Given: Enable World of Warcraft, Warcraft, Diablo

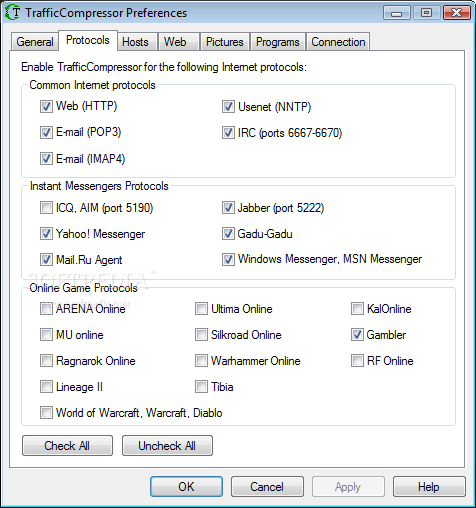Looking at the screenshot, I should 46,413.
